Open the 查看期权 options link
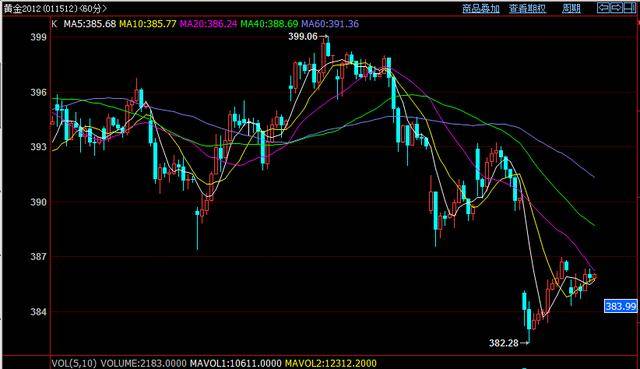The height and width of the screenshot is (369, 640). tap(527, 8)
